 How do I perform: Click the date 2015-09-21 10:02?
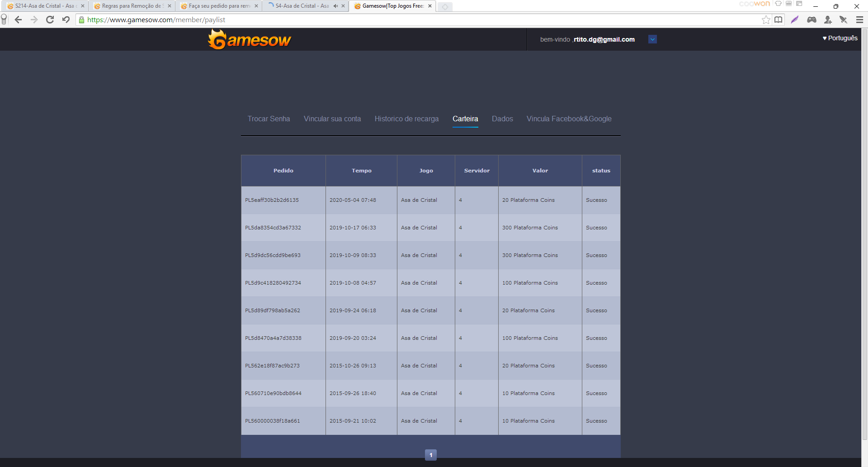click(353, 421)
